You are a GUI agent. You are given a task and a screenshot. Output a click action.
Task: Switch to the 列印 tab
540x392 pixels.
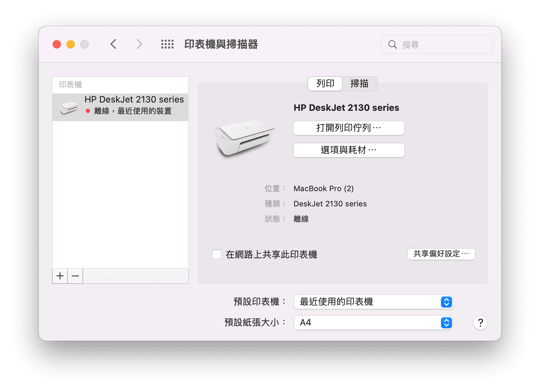pos(325,84)
